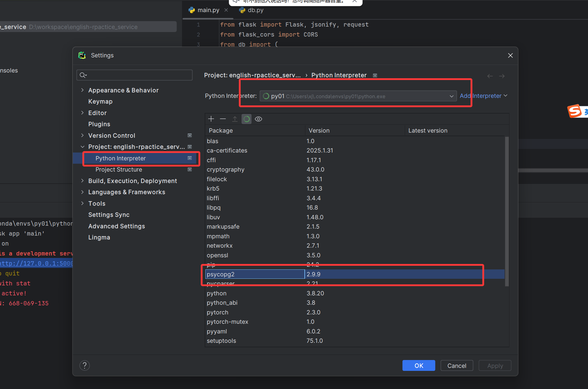Expand the Build, Execution, Deployment section

point(82,181)
